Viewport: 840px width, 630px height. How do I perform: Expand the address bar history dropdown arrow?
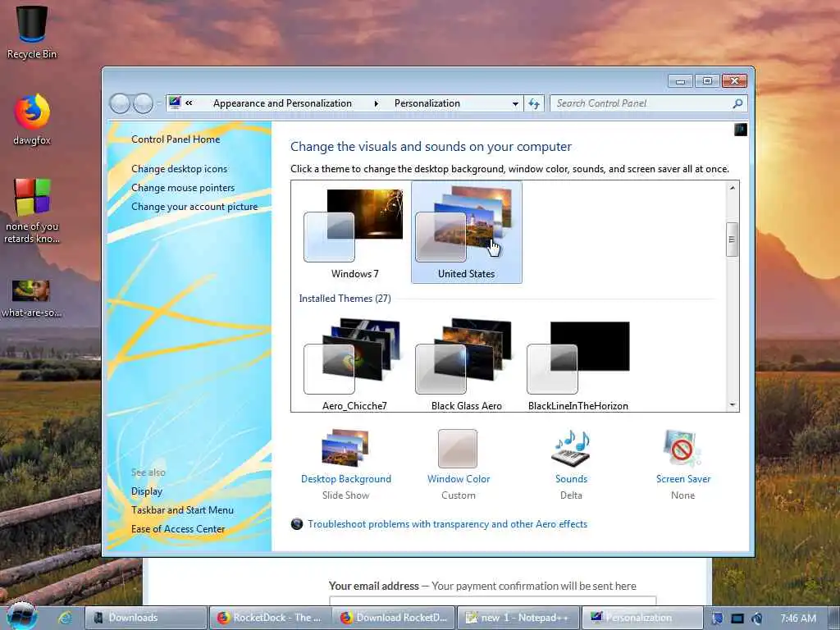pos(515,103)
